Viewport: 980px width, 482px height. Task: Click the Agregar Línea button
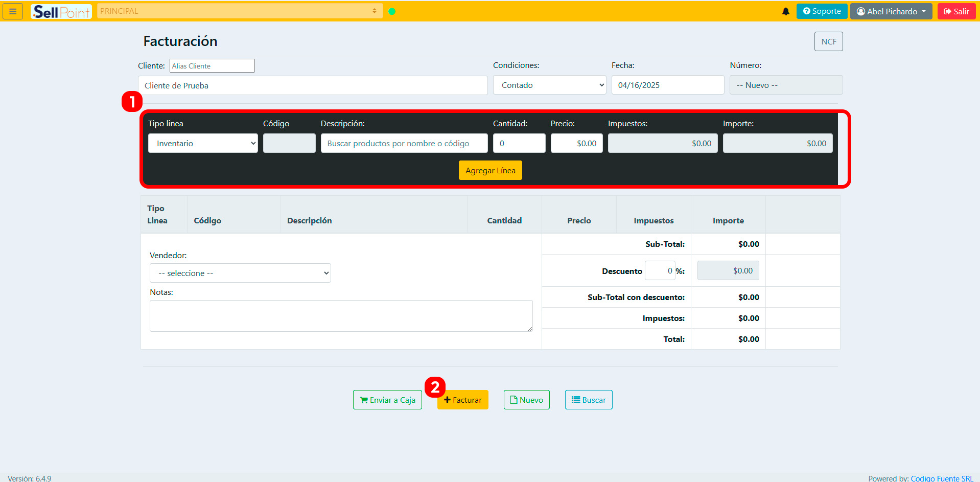(490, 171)
